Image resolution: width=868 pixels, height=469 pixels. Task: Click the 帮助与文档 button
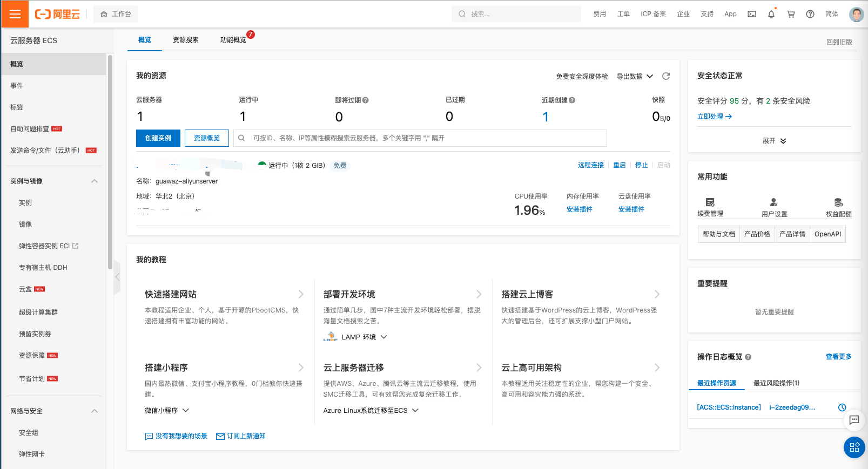719,234
